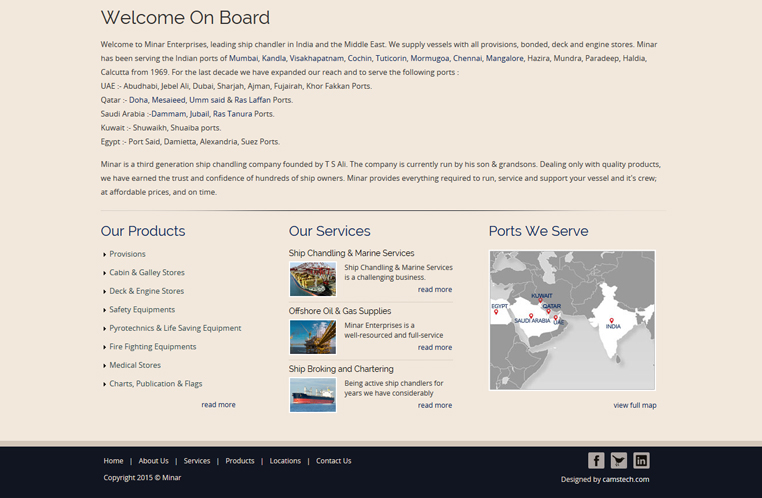Open the Provisions product link
Screen dimensions: 762x498
[x=127, y=254]
